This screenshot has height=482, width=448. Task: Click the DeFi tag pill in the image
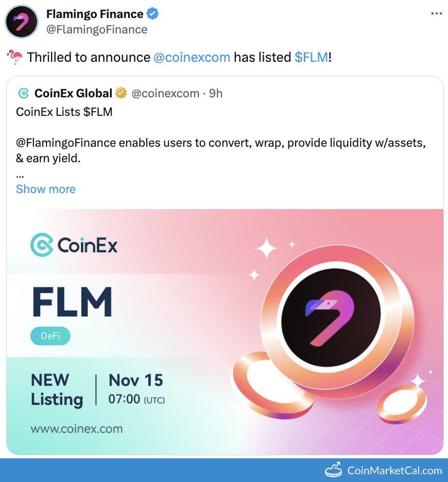click(x=50, y=336)
